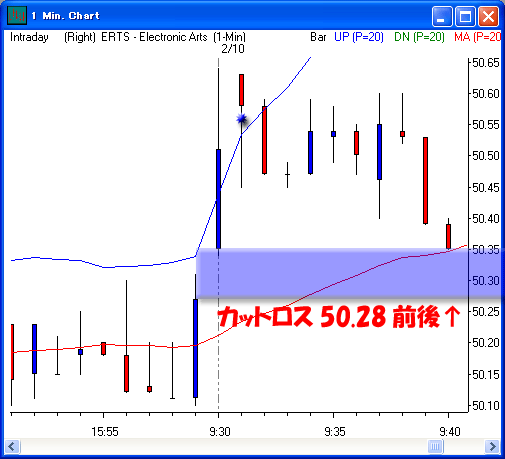Screen dimensions: 505x459
Task: Click the カットロス 50.28 annotation text
Action: click(x=302, y=316)
